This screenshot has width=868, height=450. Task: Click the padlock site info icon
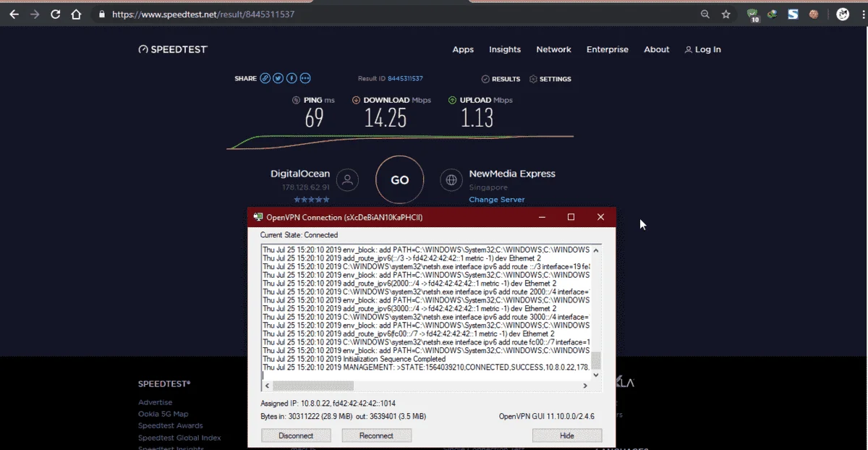102,14
